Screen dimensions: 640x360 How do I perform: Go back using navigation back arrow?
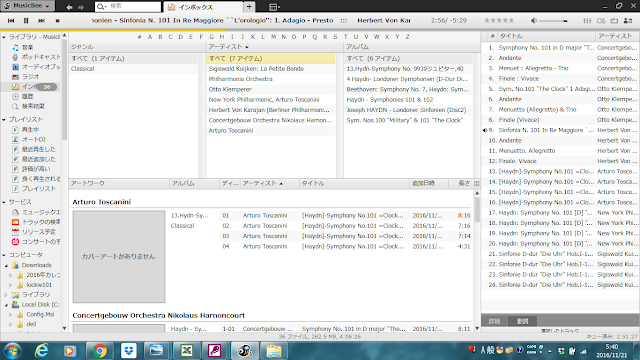[69, 7]
